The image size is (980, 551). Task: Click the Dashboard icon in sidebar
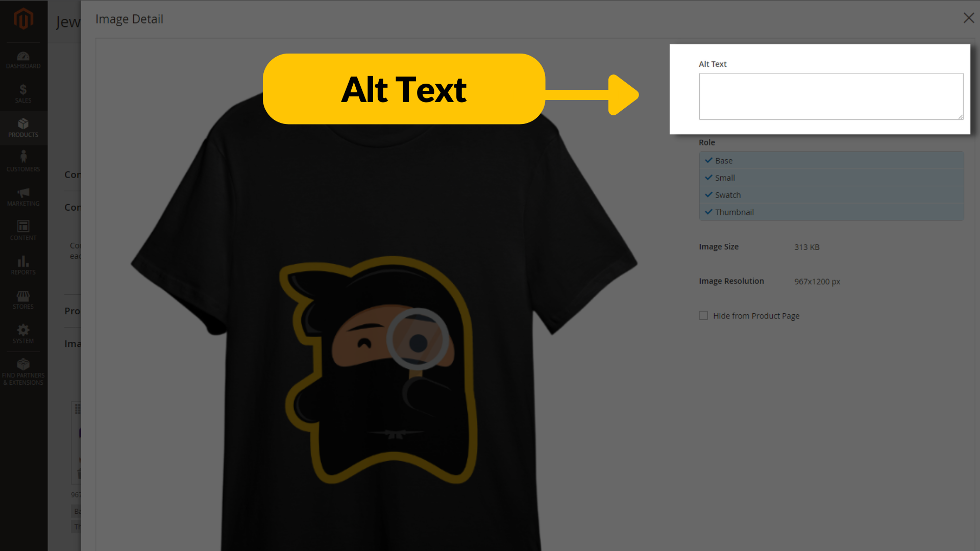(x=23, y=59)
